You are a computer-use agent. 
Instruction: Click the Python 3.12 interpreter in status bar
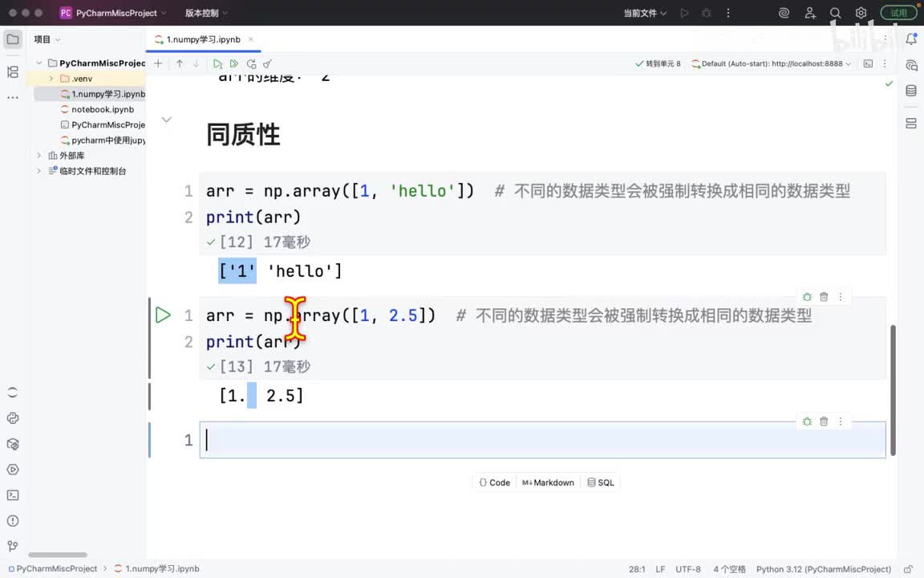click(x=823, y=569)
